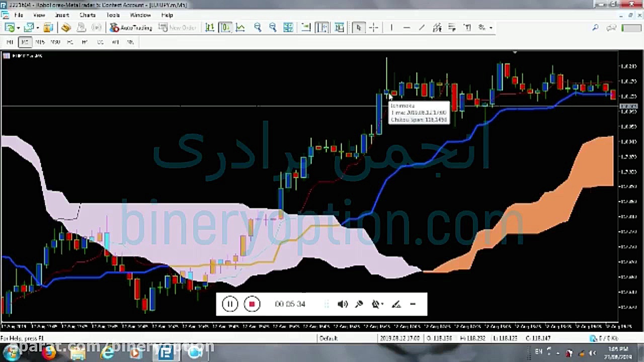Click the EN language indicator
Screen dimensions: 644x362
pyautogui.click(x=539, y=352)
